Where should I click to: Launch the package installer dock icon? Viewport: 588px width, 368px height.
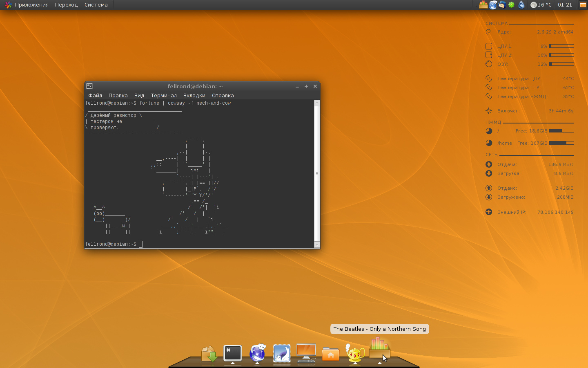[x=209, y=354]
